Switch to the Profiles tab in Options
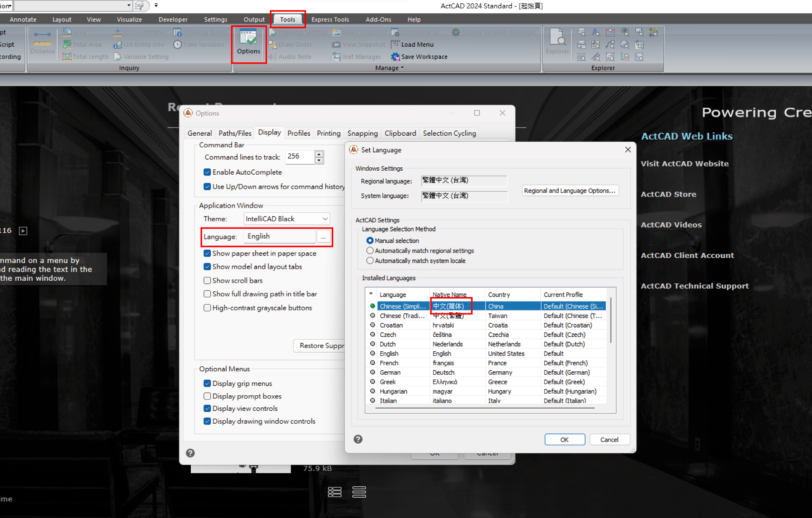Image resolution: width=812 pixels, height=518 pixels. (x=298, y=133)
